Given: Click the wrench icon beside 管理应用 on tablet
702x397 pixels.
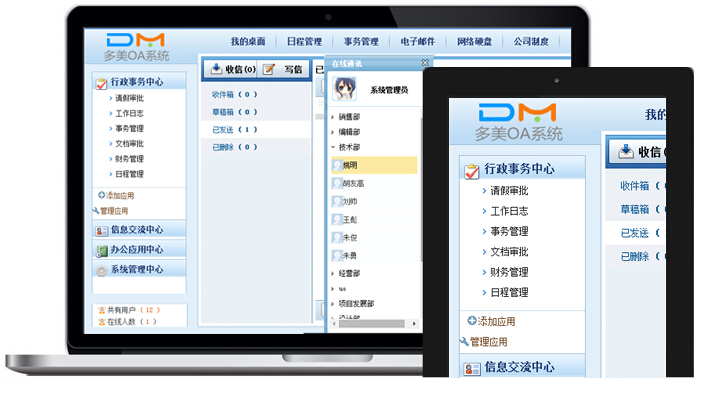Looking at the screenshot, I should click(464, 342).
